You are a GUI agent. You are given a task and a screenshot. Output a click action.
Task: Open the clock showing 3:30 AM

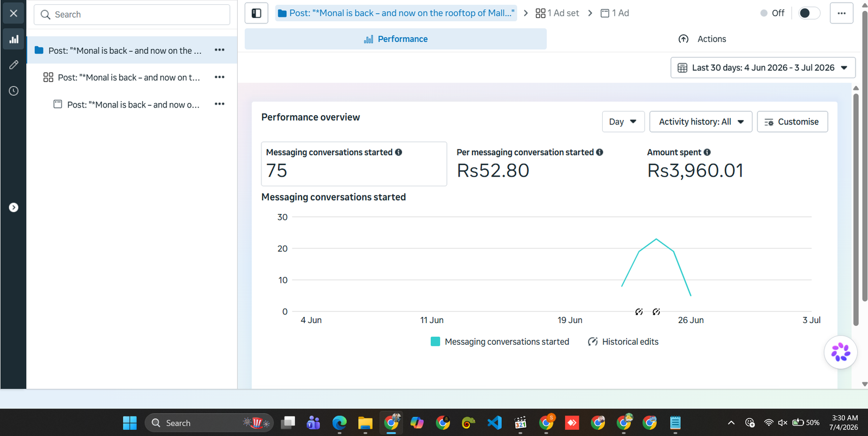coord(845,423)
